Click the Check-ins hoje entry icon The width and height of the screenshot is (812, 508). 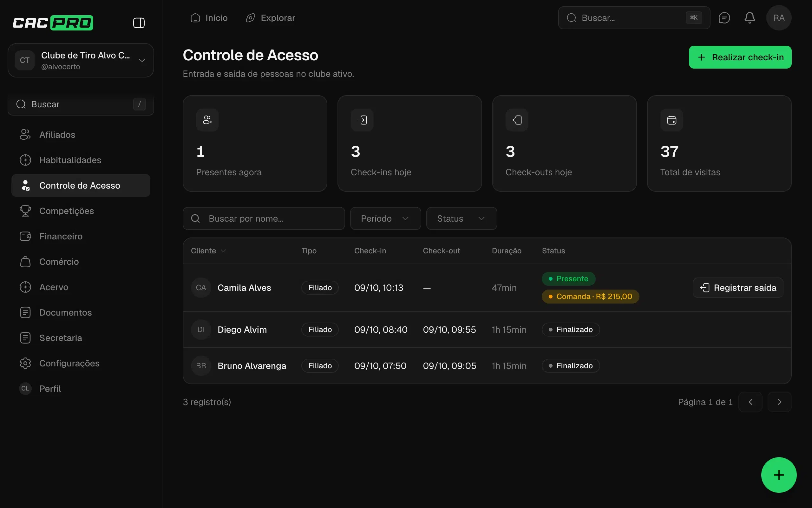point(362,120)
